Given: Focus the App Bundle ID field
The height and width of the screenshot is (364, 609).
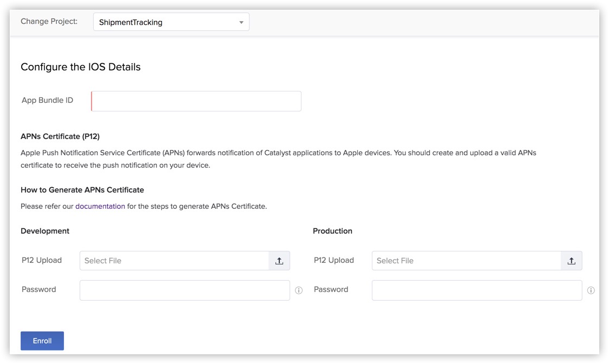Looking at the screenshot, I should tap(196, 101).
